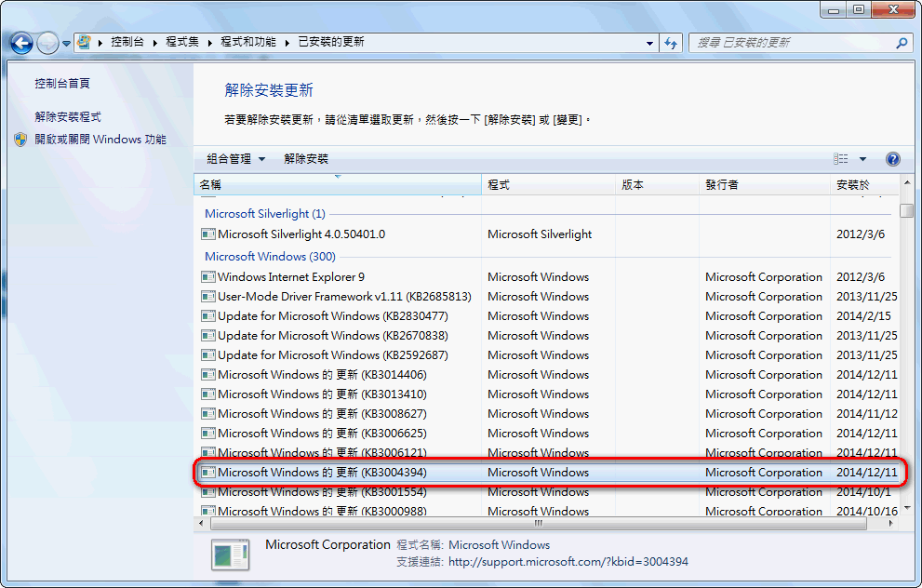Select Windows Internet Explorer 9 row icon
Screen dimensions: 922x588
tap(208, 277)
